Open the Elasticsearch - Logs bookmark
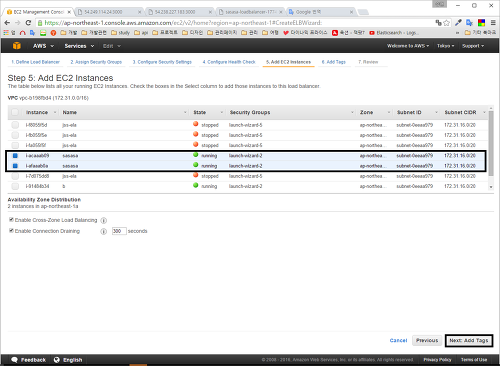 [394, 33]
